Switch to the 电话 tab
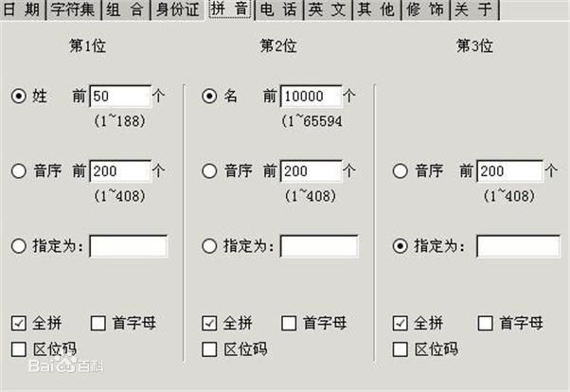Screen dimensions: 570x392 point(278,9)
